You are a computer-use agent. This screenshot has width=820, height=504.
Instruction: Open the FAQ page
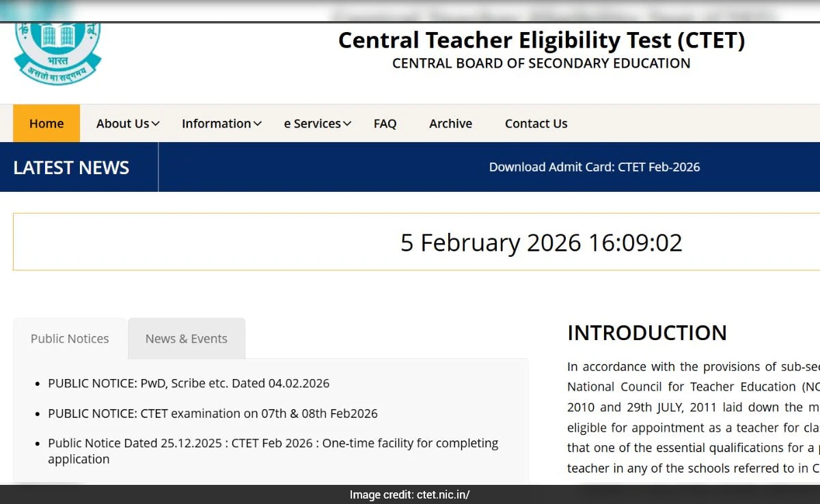point(385,124)
